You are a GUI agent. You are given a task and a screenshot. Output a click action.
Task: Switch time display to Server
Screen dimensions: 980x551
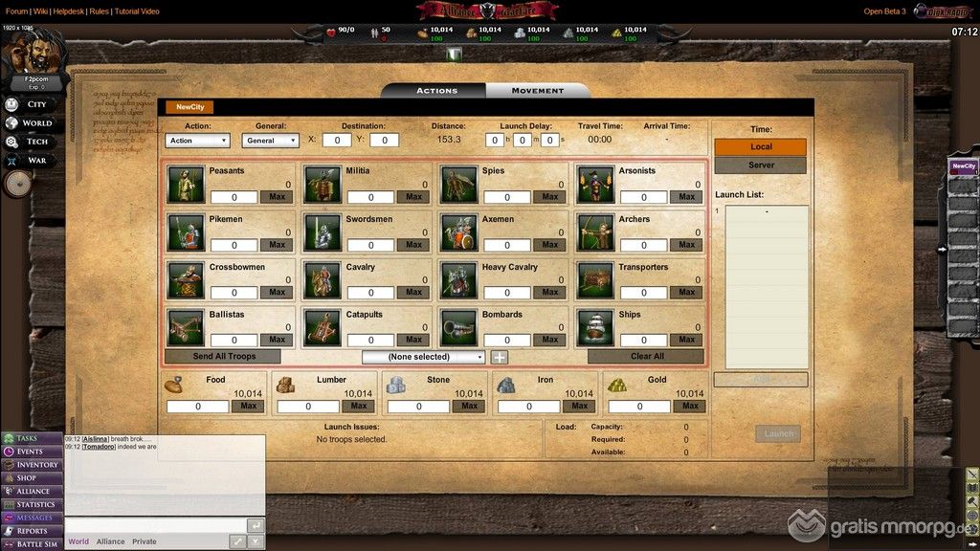coord(761,165)
